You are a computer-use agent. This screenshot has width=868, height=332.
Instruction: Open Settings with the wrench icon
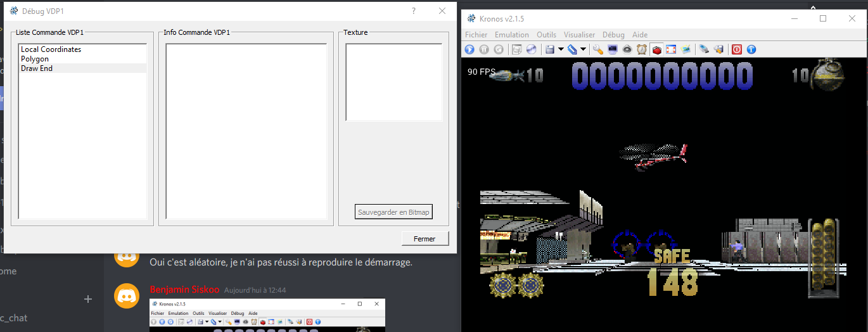point(598,49)
